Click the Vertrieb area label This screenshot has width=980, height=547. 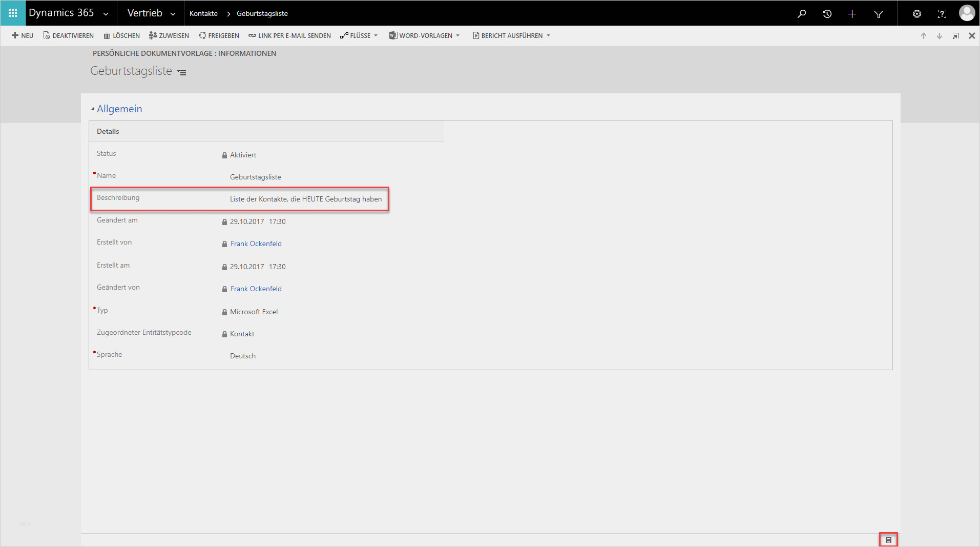pyautogui.click(x=144, y=13)
